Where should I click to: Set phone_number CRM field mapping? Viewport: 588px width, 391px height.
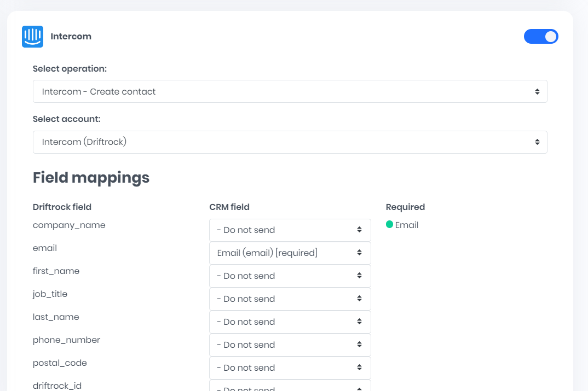290,345
